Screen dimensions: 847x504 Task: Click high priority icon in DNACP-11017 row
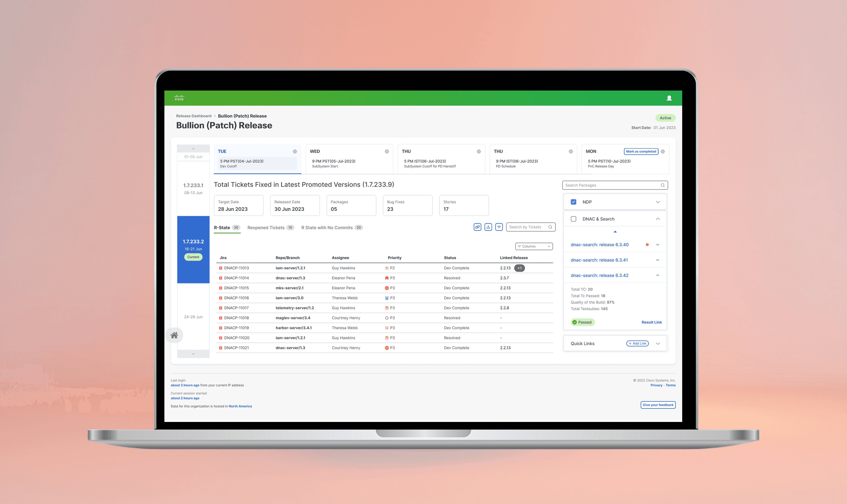(x=387, y=308)
